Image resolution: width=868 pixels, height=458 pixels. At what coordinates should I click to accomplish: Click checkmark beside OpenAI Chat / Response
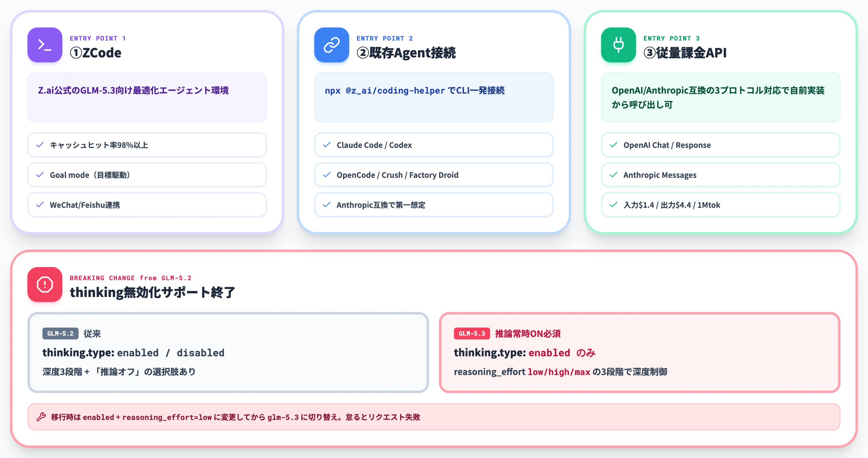tap(614, 145)
